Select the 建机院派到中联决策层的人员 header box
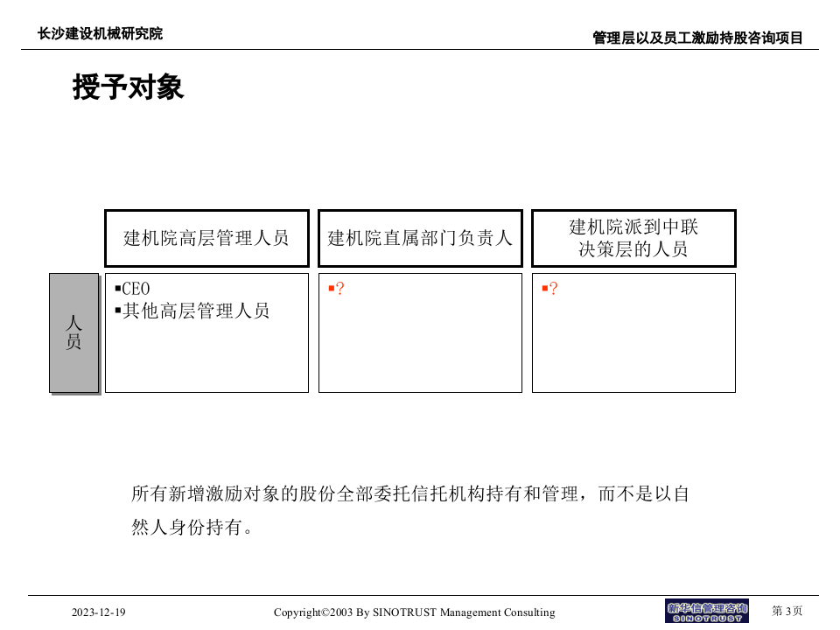Viewport: 840px width, 630px height. pyautogui.click(x=633, y=237)
